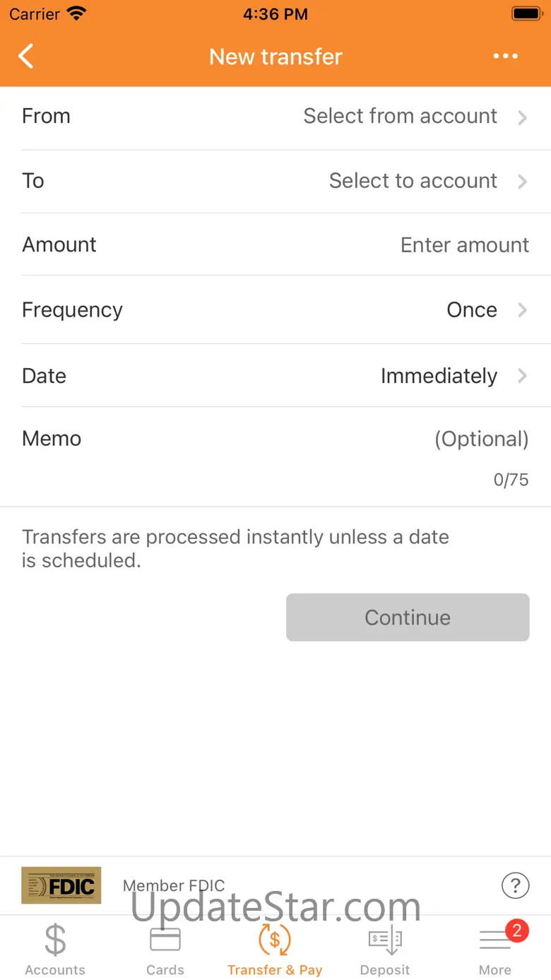551x980 pixels.
Task: Tap the From row label
Action: point(46,117)
